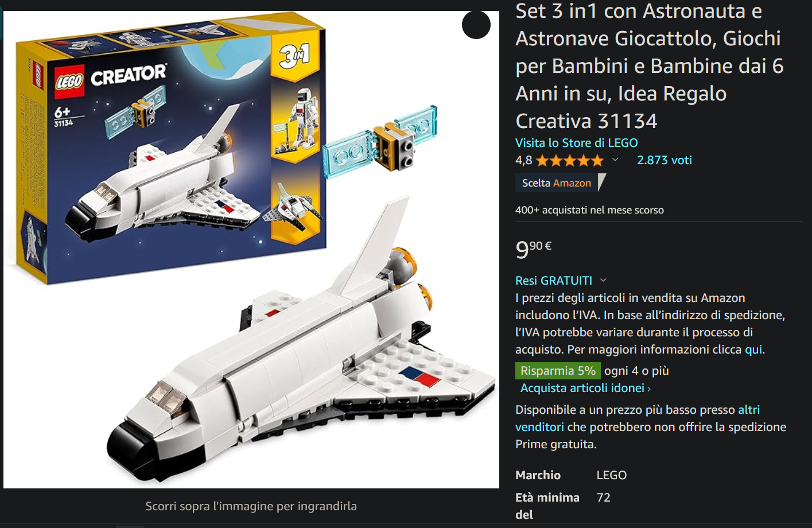Click the product title text
This screenshot has height=528, width=812.
pos(650,66)
